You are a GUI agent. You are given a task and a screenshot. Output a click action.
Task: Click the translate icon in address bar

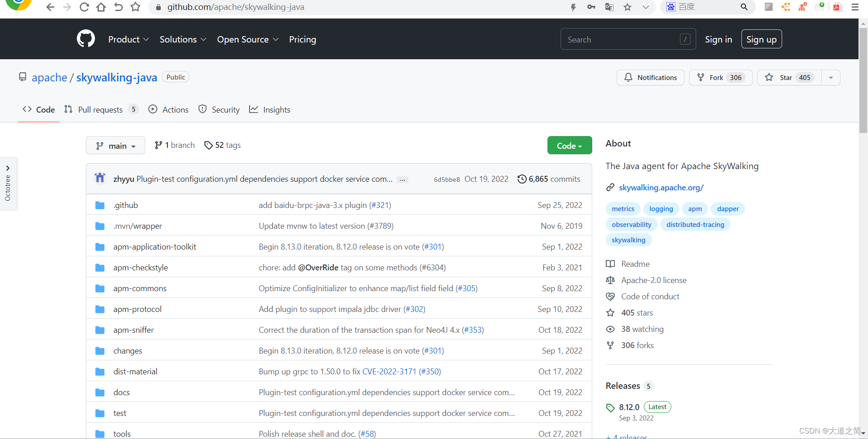[609, 7]
